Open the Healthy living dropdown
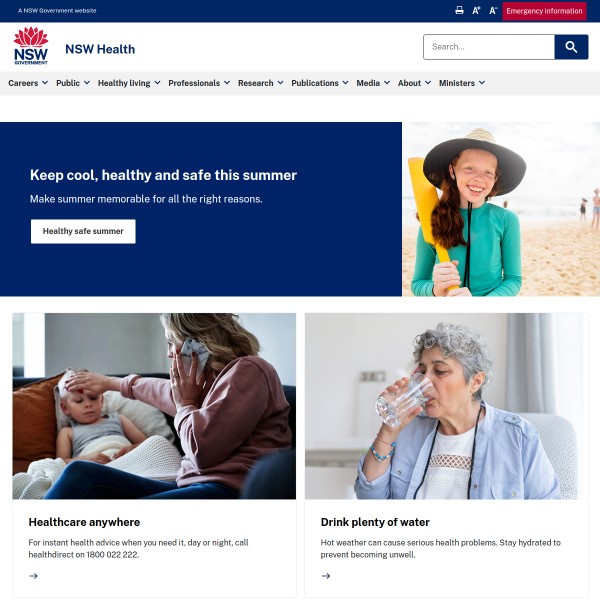The width and height of the screenshot is (600, 600). click(129, 83)
